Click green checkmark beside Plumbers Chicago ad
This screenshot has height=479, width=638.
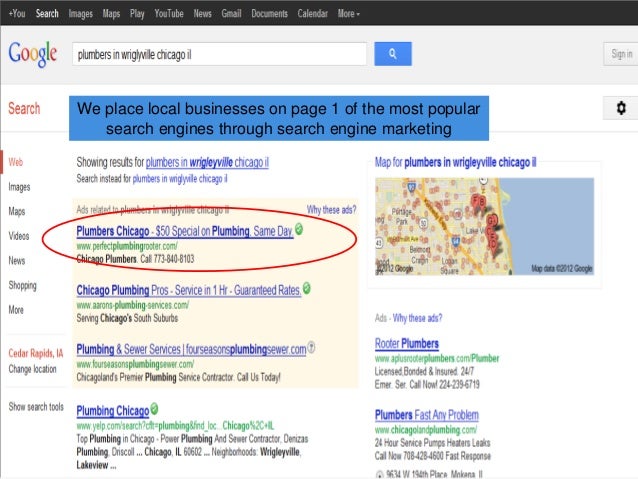299,229
